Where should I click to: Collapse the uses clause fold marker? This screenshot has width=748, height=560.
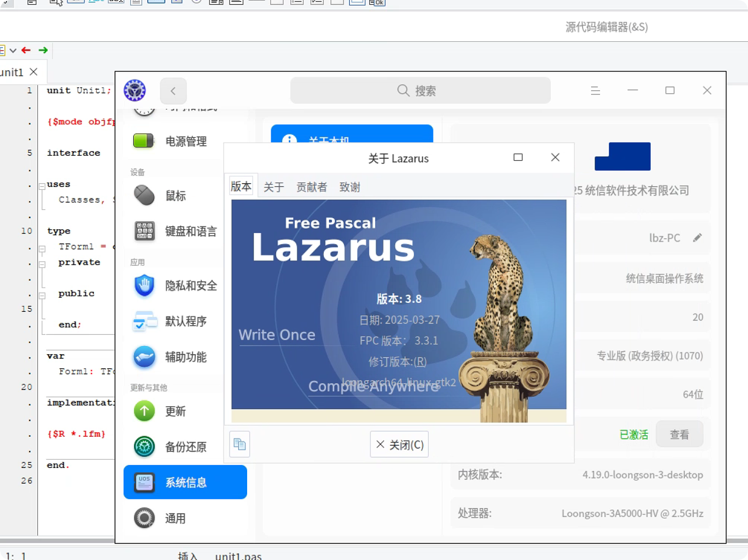42,186
